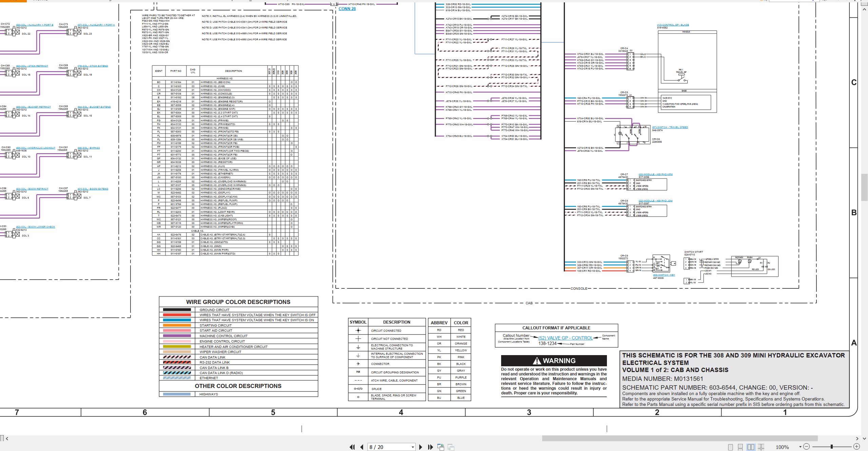Viewport: 868px width, 451px height.
Task: Open the SOL - Boom Extend link
Action: click(93, 189)
